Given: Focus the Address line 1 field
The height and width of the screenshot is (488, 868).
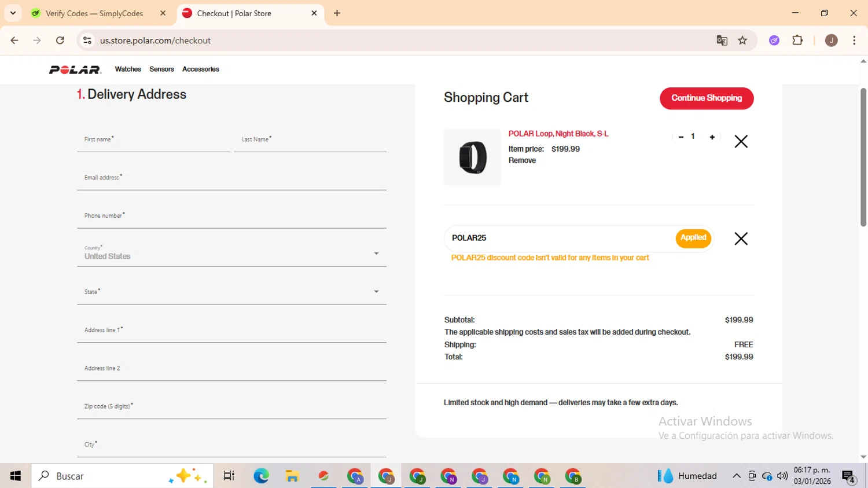Looking at the screenshot, I should coord(231,330).
